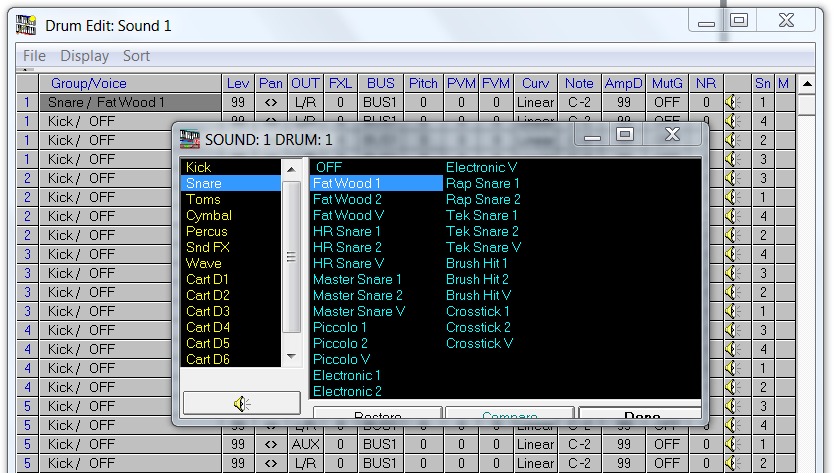
Task: Select the Piccolo 2 snare voice
Action: click(x=339, y=343)
